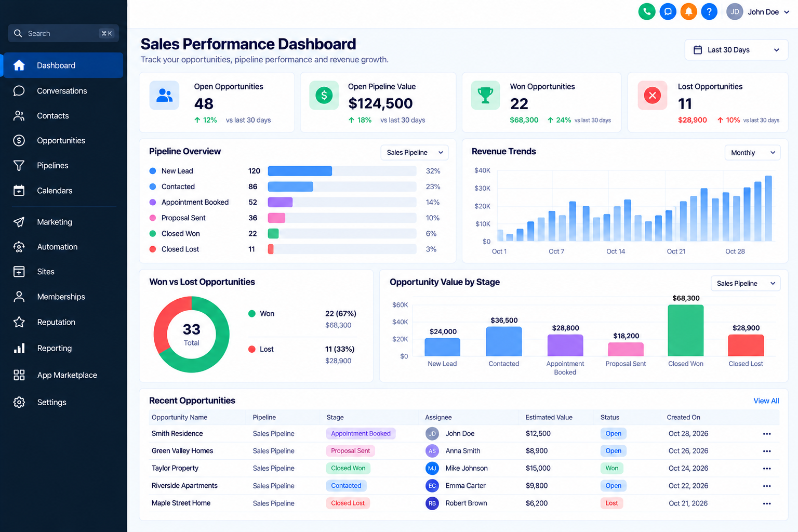Viewport: 798px width, 532px height.
Task: Click Mike Johnson's MJ avatar
Action: (x=432, y=469)
